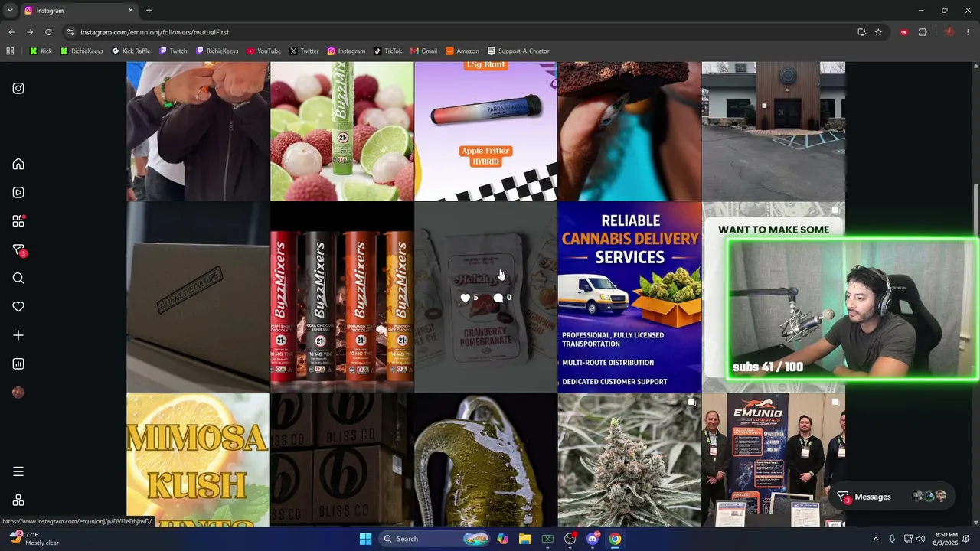The height and width of the screenshot is (551, 980).
Task: Open Instagram Search
Action: (x=18, y=279)
